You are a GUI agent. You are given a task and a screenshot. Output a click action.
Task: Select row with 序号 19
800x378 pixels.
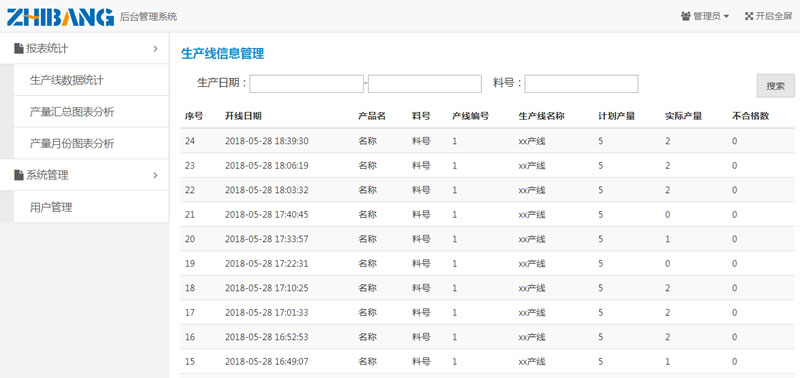[487, 264]
